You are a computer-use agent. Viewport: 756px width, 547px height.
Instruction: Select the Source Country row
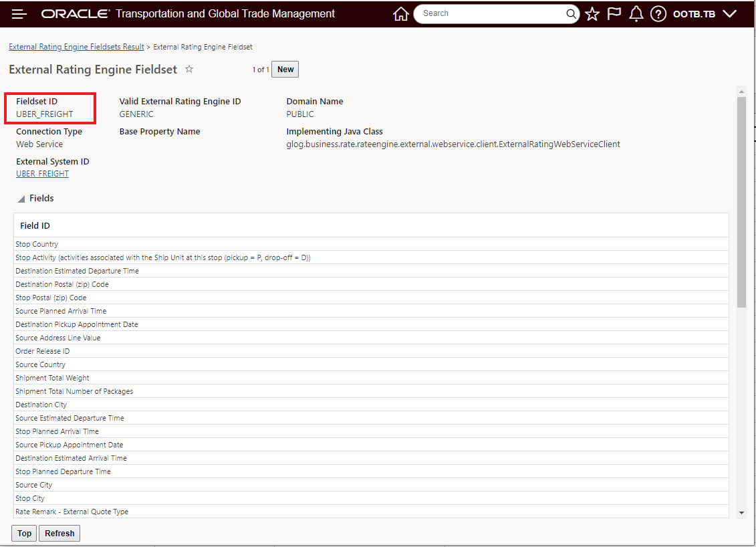(x=371, y=364)
